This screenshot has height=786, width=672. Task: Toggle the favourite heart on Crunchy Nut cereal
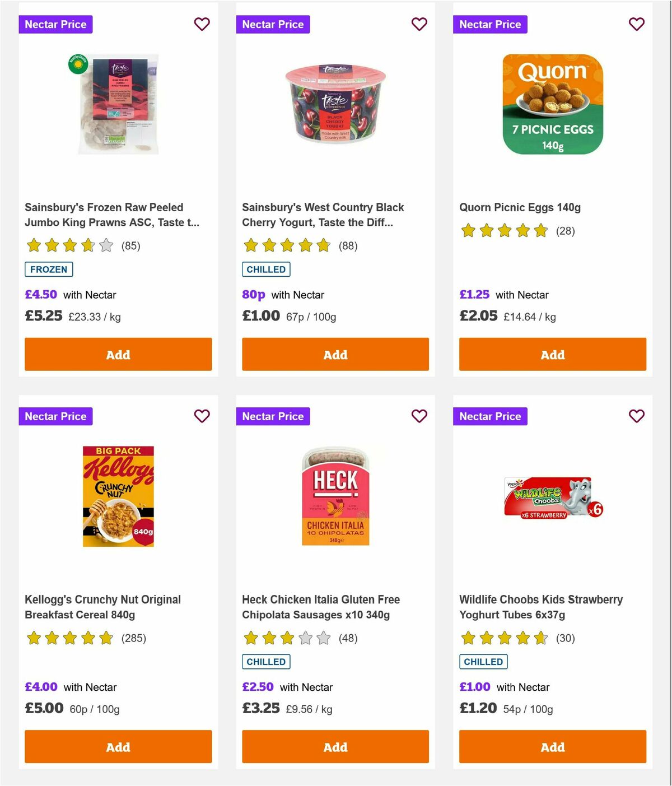coord(202,416)
